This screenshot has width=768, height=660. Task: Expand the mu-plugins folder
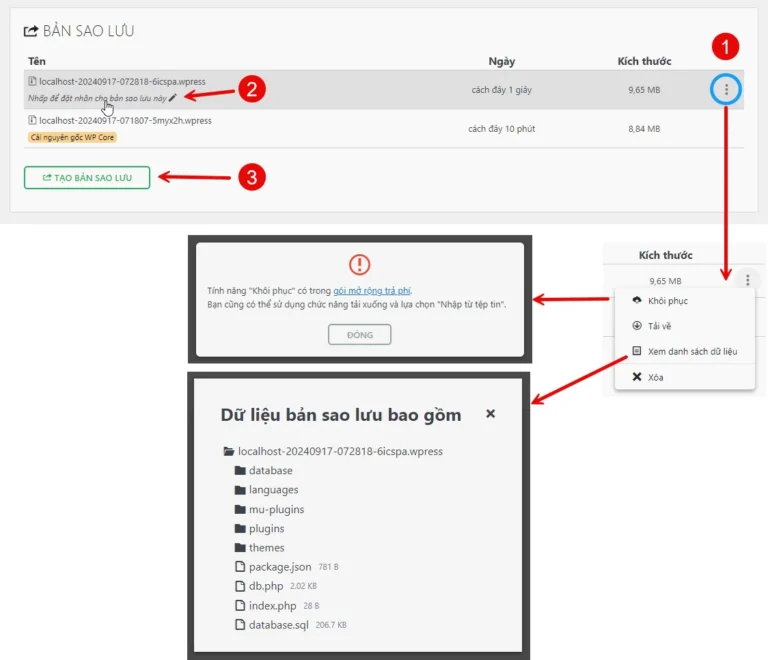(x=276, y=510)
